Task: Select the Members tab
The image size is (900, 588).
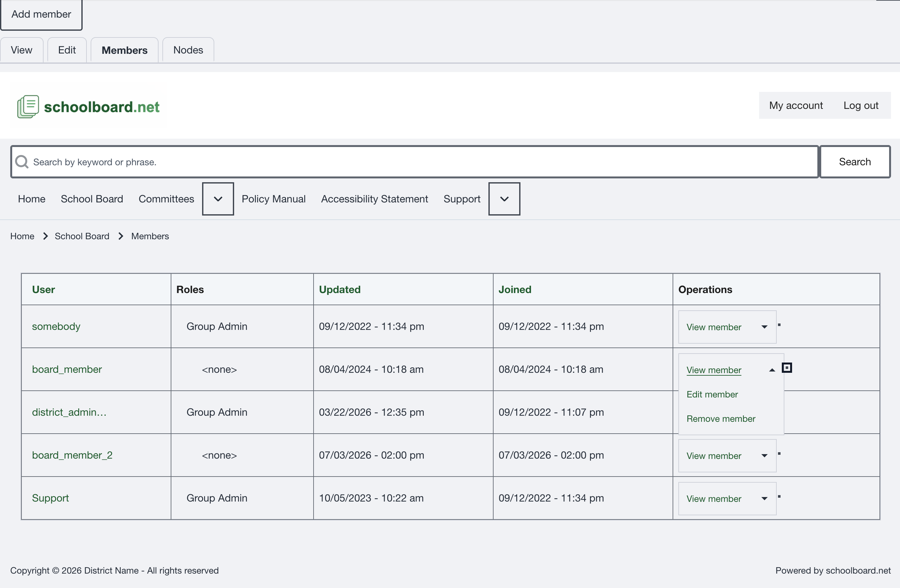Action: (124, 50)
